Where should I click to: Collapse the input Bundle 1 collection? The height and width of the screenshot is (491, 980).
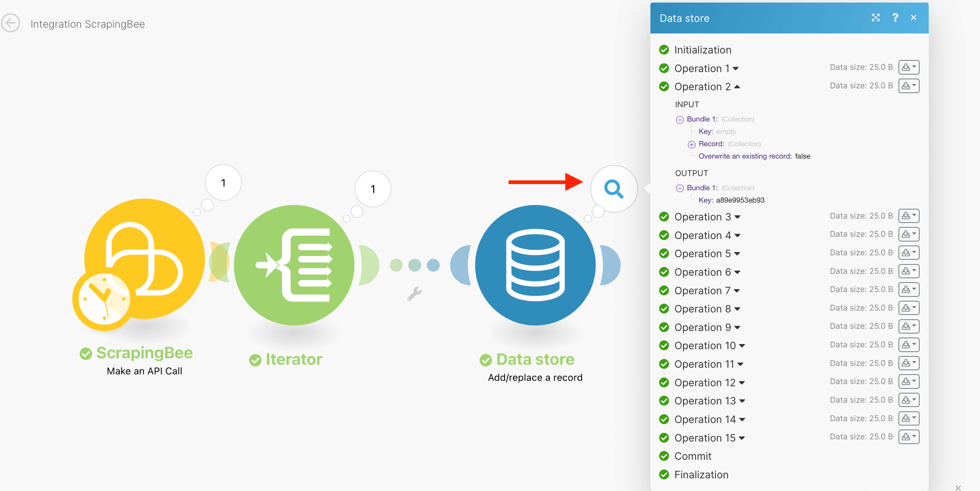pos(680,119)
